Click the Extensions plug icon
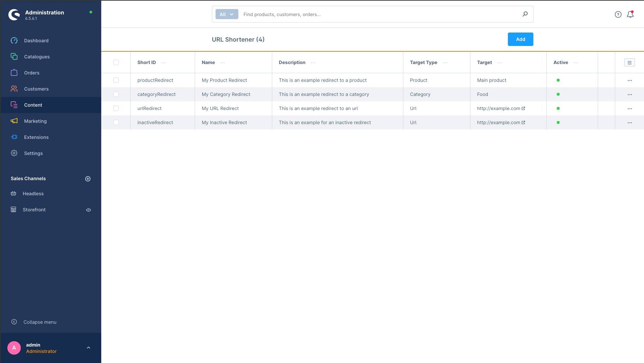 14,137
